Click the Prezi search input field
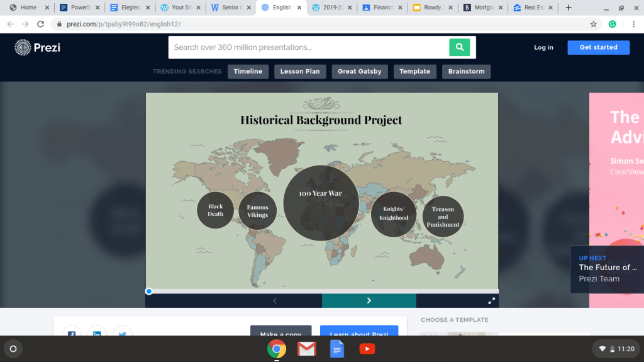The image size is (644, 362). [x=308, y=47]
